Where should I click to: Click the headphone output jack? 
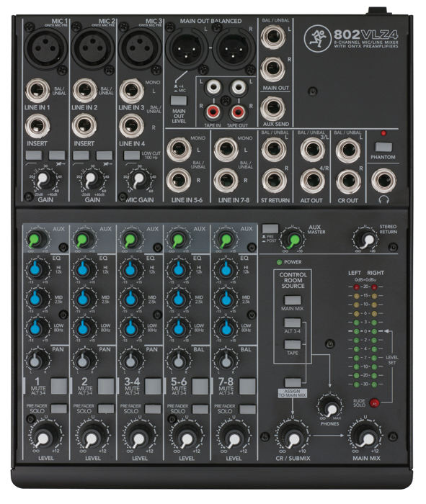coord(383,180)
